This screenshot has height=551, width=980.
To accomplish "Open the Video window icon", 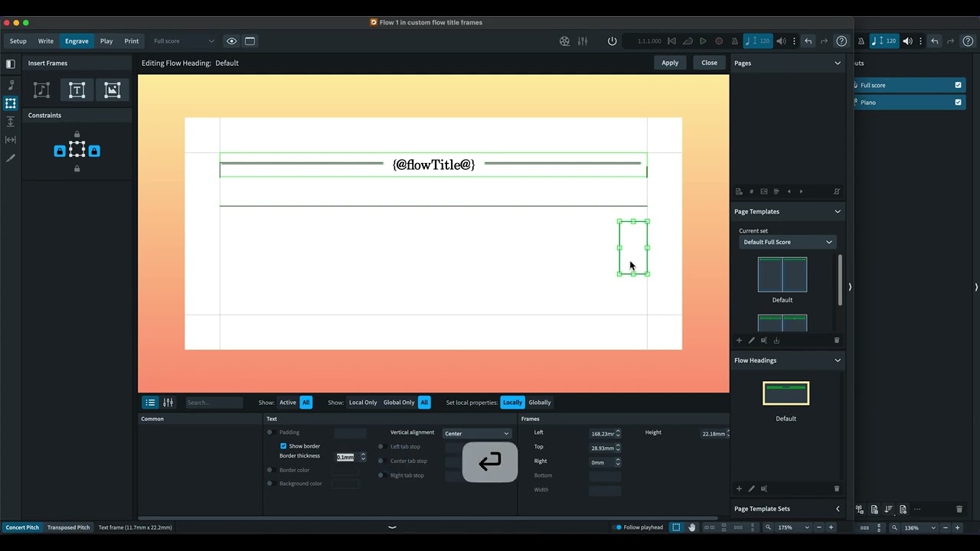I will point(564,41).
